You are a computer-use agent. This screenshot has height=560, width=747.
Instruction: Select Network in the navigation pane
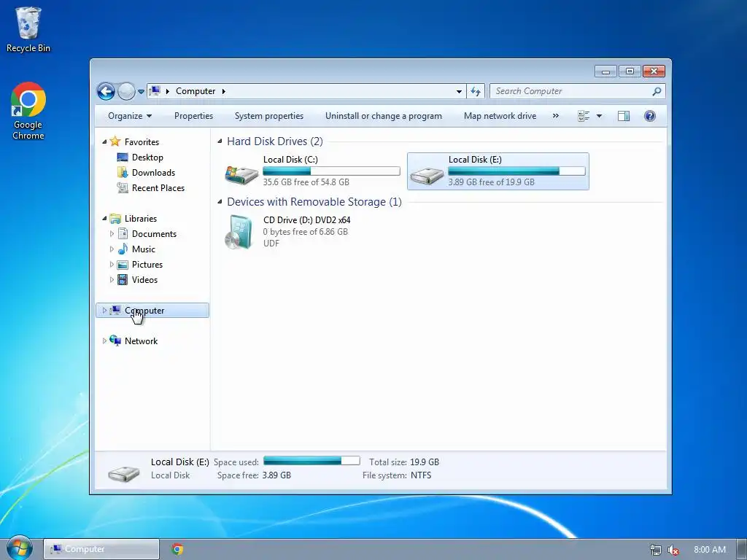pos(141,341)
